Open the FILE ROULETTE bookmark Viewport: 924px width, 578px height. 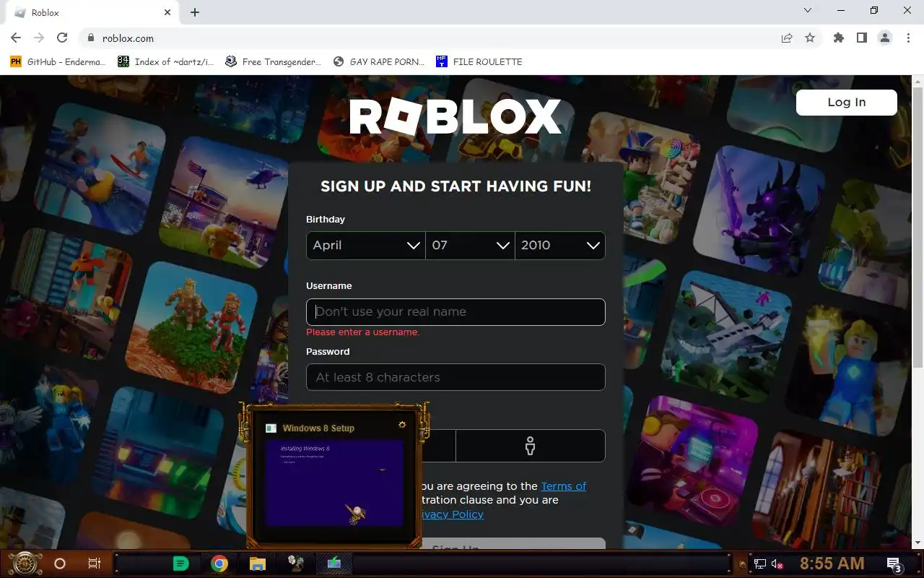pos(479,61)
